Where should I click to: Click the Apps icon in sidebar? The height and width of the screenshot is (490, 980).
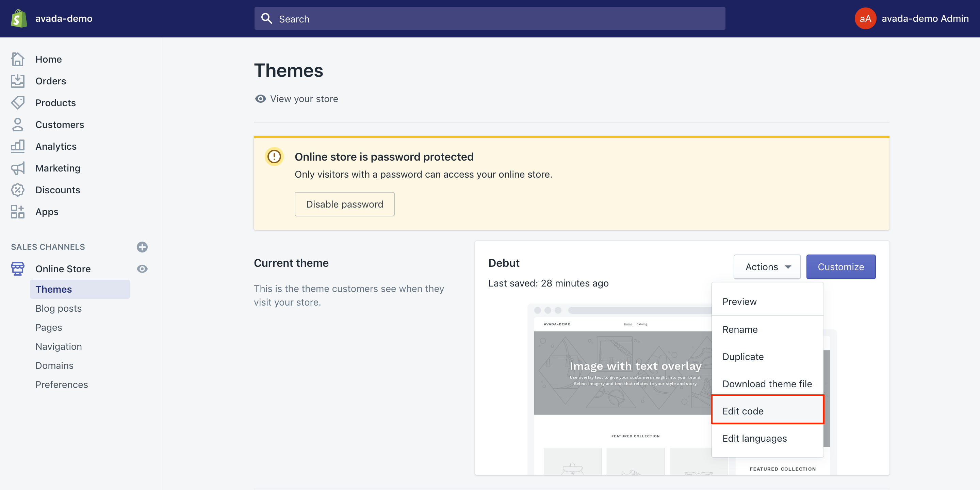18,211
